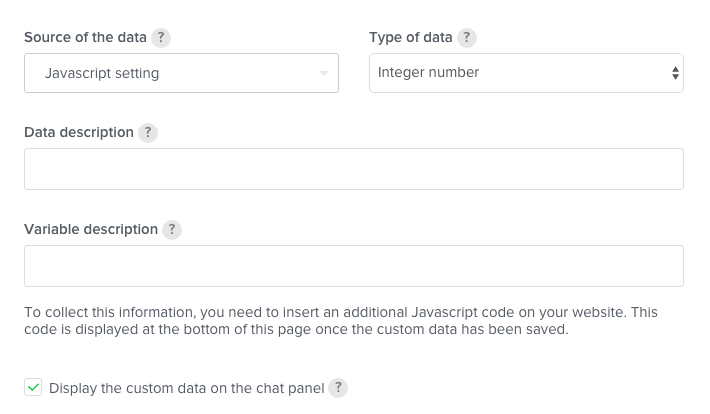
Task: Open the Javascript setting source dropdown
Action: click(x=181, y=73)
